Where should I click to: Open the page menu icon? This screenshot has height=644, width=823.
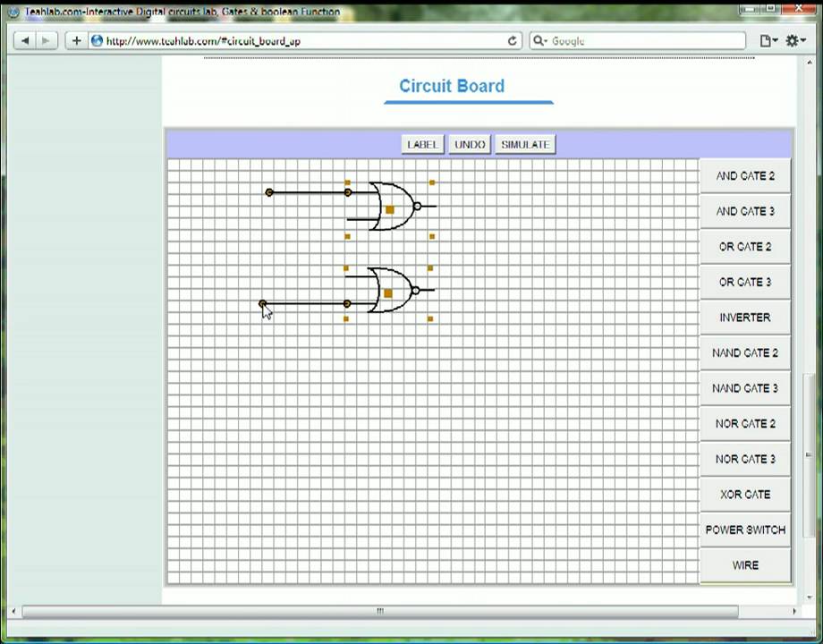click(x=768, y=40)
